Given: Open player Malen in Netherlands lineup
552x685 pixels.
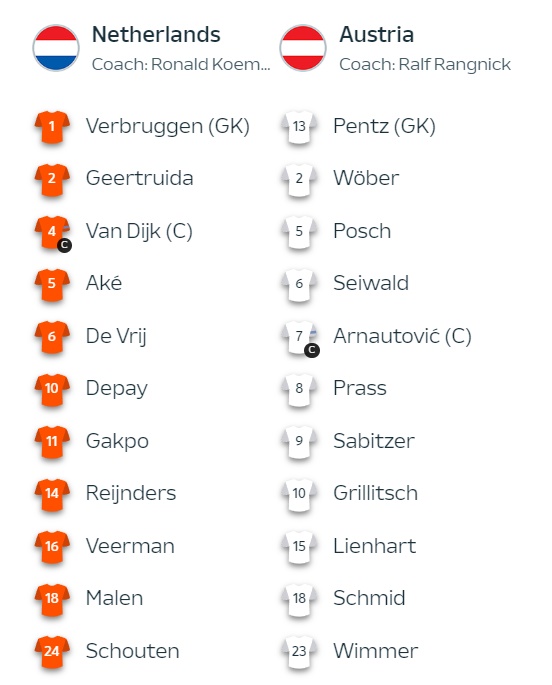Looking at the screenshot, I should coord(114,598).
